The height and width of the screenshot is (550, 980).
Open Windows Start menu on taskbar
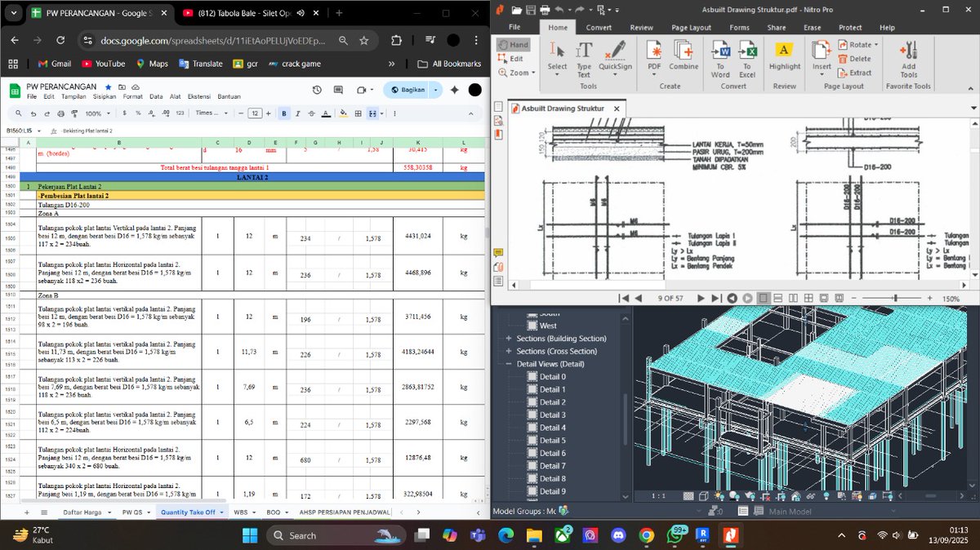pyautogui.click(x=250, y=535)
